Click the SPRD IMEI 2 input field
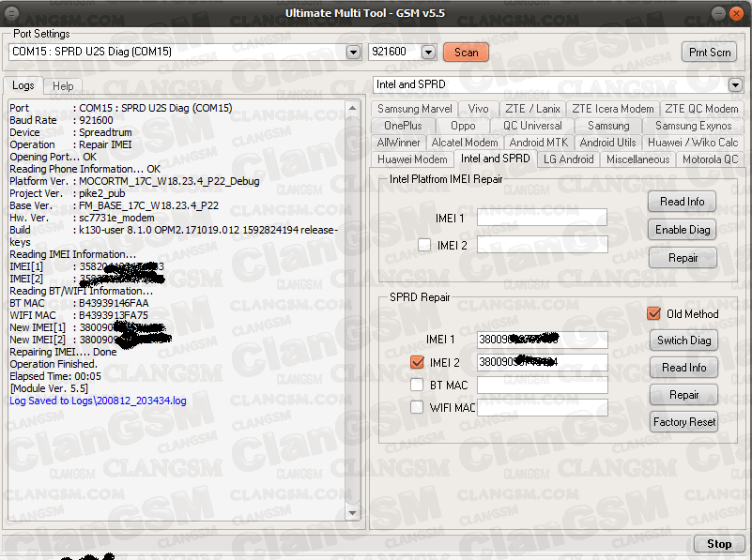The width and height of the screenshot is (752, 560). pos(543,362)
